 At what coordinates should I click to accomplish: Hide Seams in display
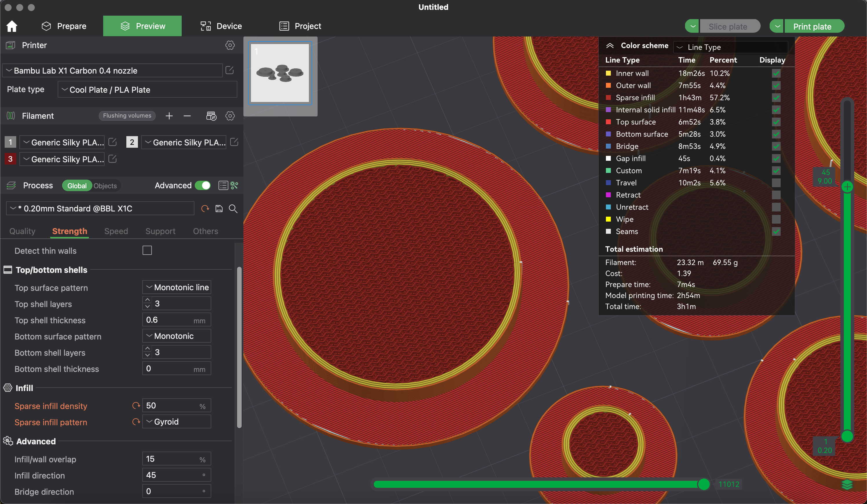click(x=776, y=231)
